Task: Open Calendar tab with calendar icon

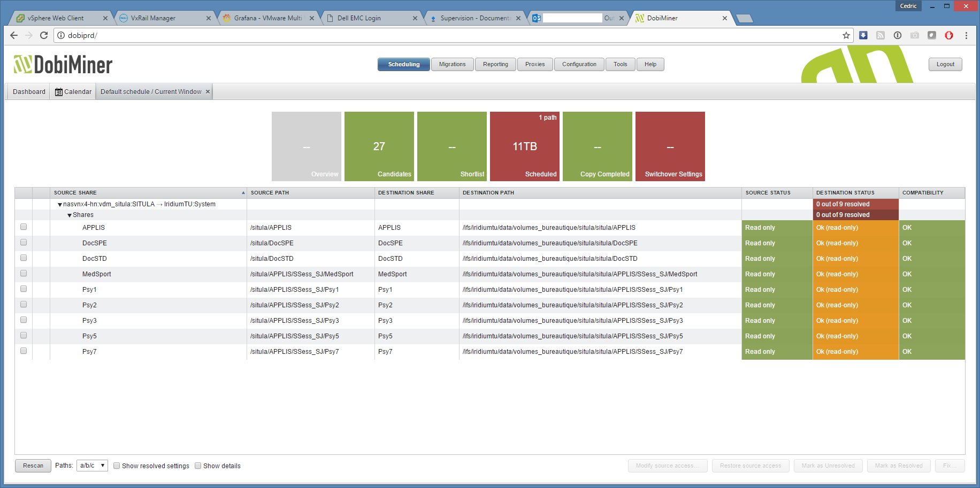Action: click(x=73, y=92)
